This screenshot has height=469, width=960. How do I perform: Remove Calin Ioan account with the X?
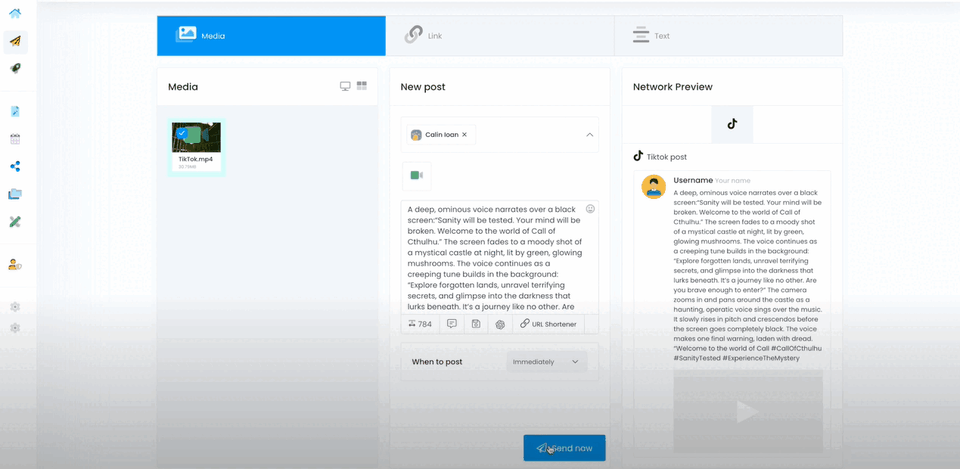(x=464, y=134)
